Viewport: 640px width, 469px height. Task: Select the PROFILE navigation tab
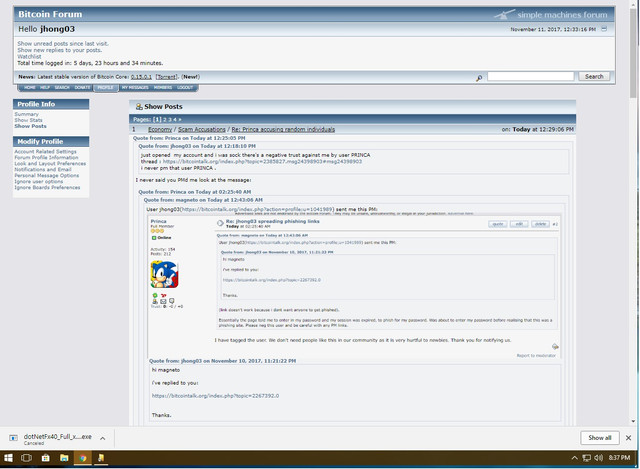pyautogui.click(x=105, y=88)
